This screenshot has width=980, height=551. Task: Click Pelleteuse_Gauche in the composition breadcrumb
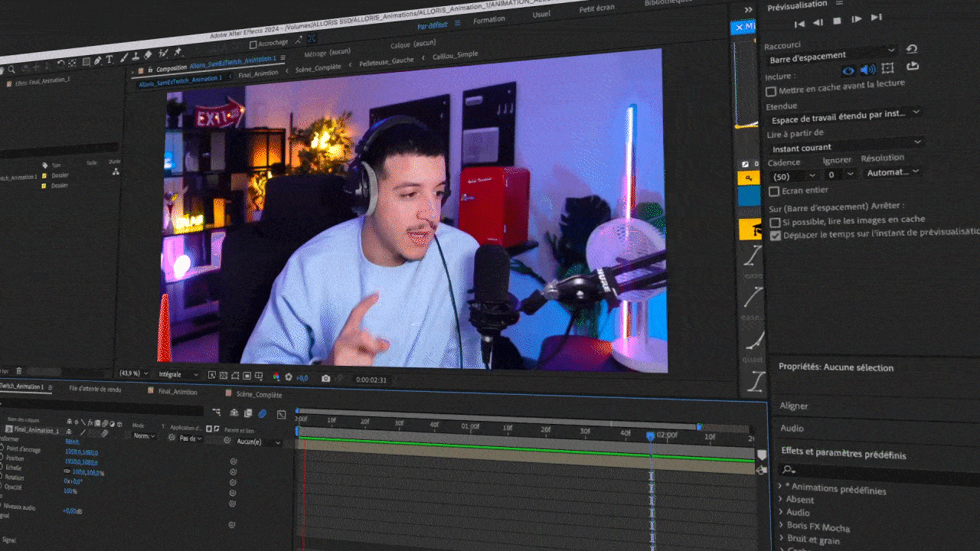coord(386,60)
